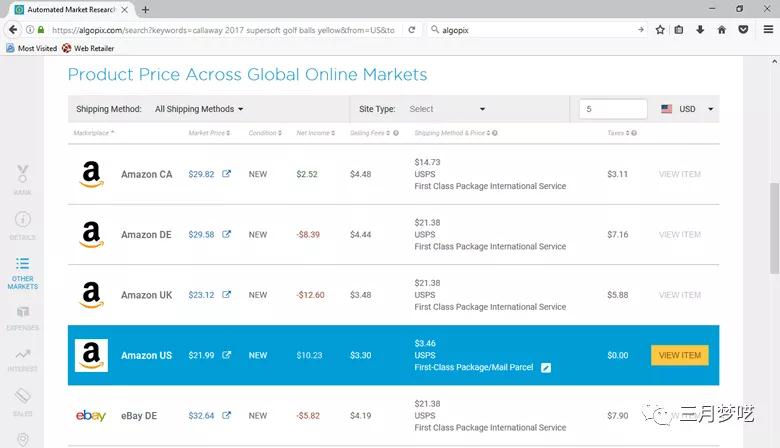Open Details info icon in sidebar
Image resolution: width=780 pixels, height=448 pixels.
[22, 224]
